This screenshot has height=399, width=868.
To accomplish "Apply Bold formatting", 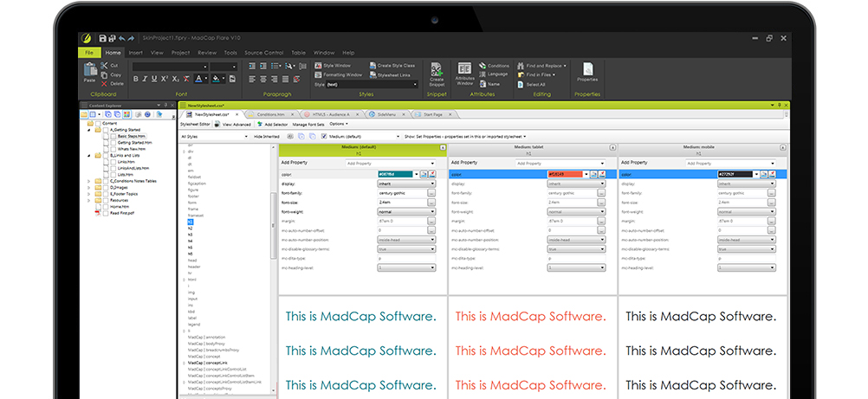I will pyautogui.click(x=136, y=79).
